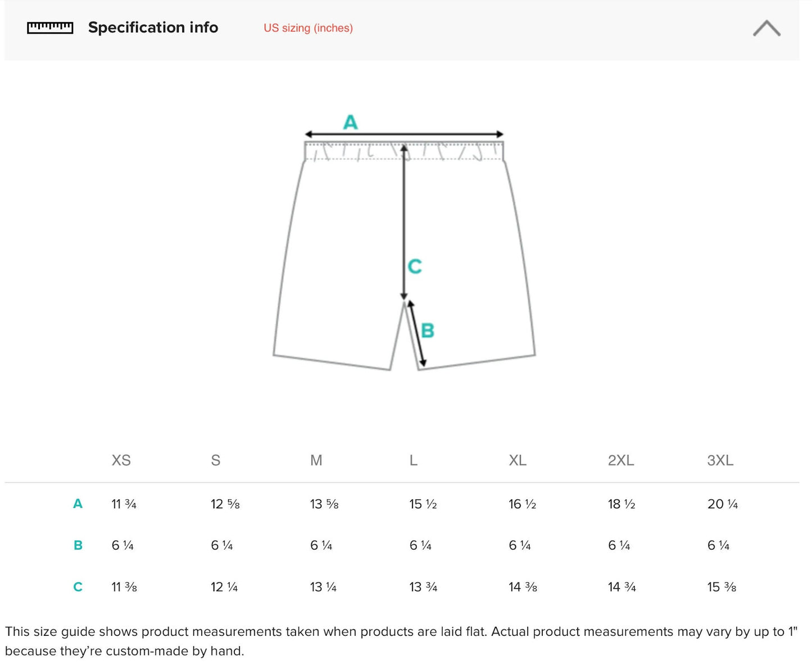Select the XS size column header
This screenshot has height=669, width=812.
click(121, 460)
